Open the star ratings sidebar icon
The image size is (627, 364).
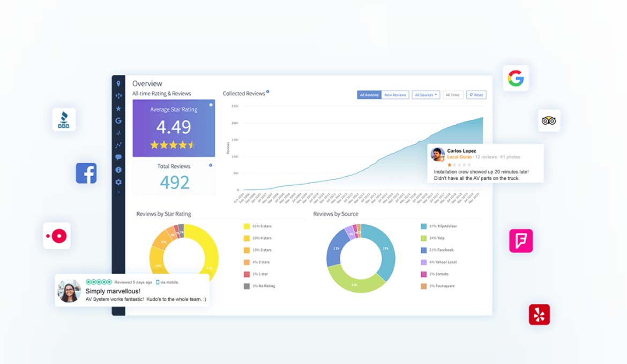point(118,109)
